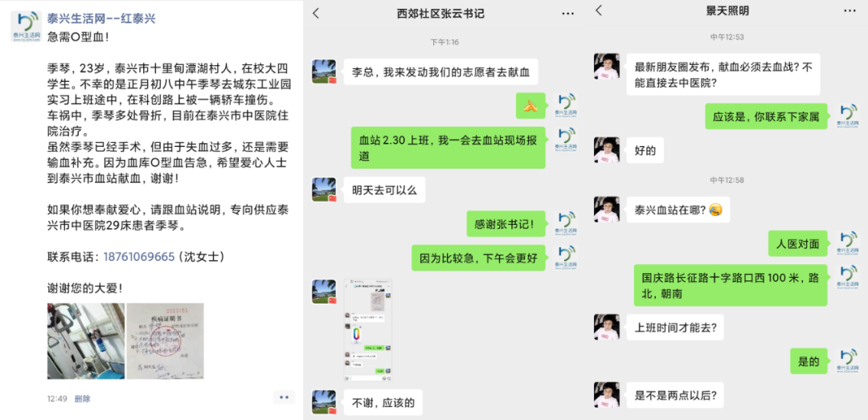The height and width of the screenshot is (420, 868).
Task: Tap 张云书记's avatar beside 明天去可以么
Action: tap(324, 190)
